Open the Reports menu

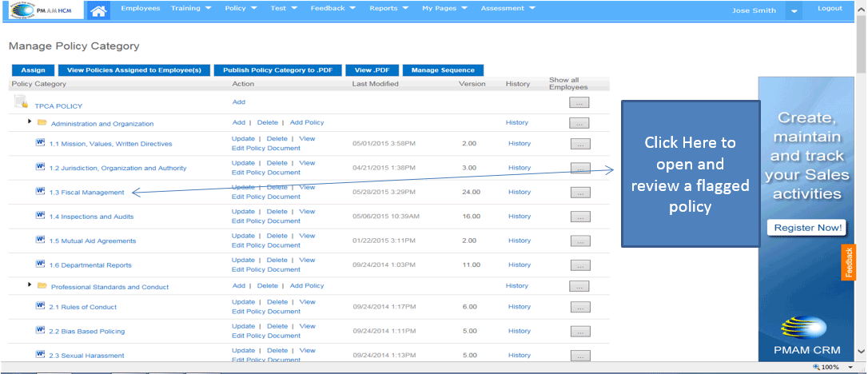coord(388,9)
